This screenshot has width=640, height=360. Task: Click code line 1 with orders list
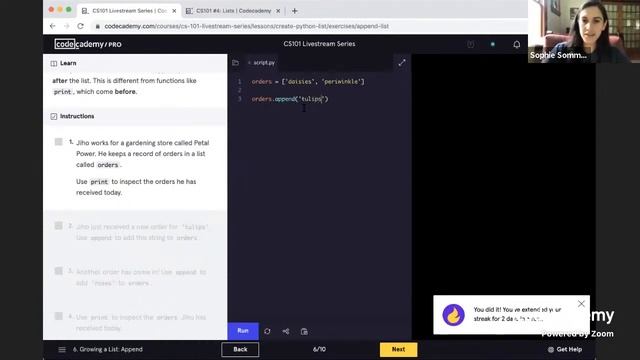(308, 82)
